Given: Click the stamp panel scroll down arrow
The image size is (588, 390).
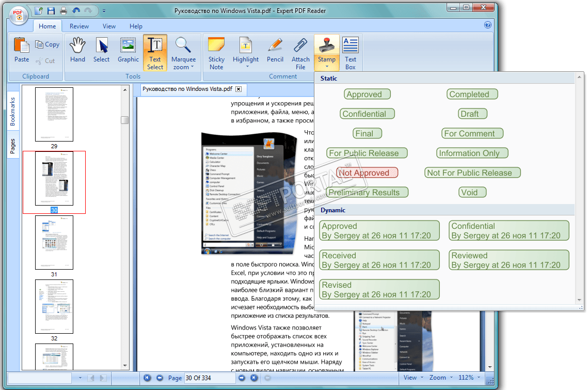Looking at the screenshot, I should [579, 300].
